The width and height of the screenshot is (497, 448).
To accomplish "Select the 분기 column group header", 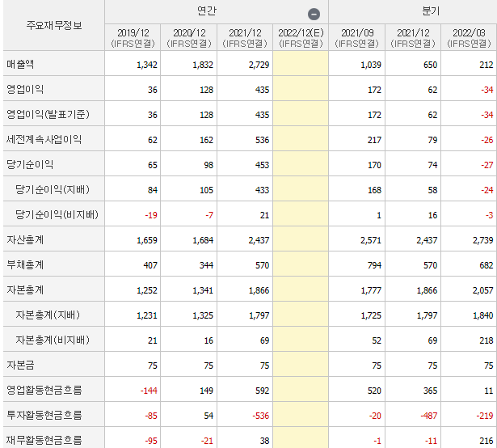I will pyautogui.click(x=431, y=11).
